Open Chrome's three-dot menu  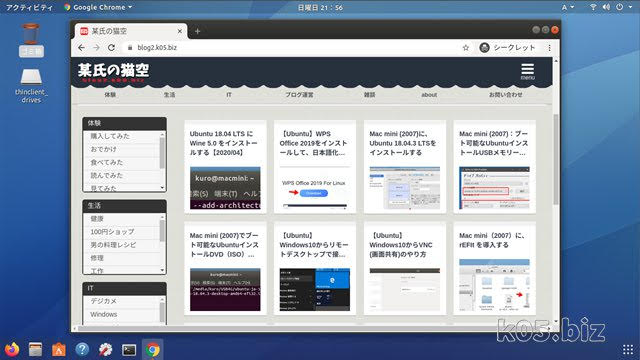click(549, 48)
